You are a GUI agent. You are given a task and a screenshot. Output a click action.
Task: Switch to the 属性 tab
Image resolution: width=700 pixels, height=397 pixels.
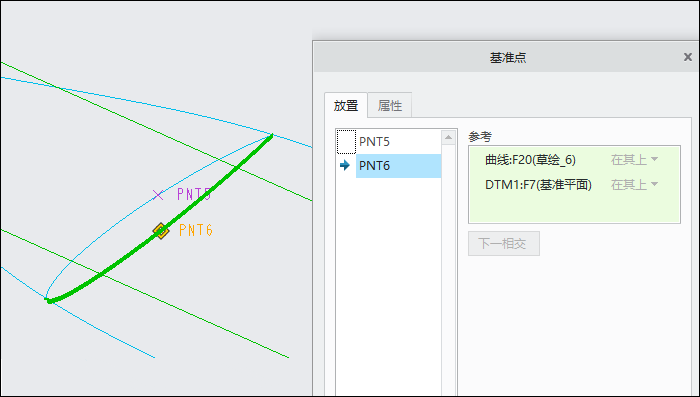390,105
